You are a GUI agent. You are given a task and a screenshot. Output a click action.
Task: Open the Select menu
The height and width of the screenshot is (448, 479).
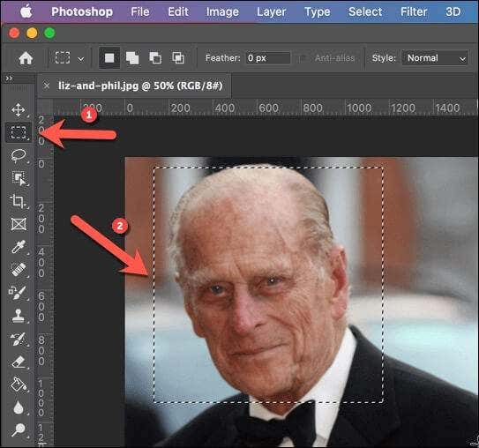[x=365, y=12]
